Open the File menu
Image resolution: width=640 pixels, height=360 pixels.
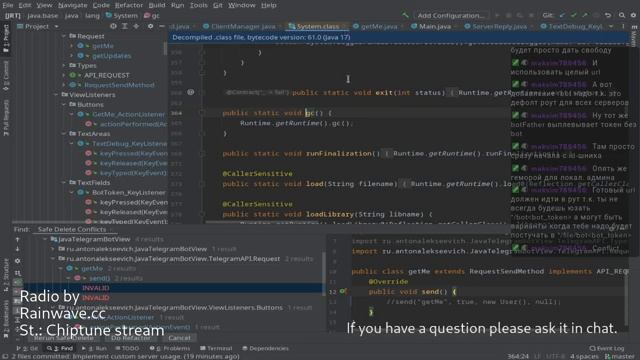pyautogui.click(x=8, y=5)
